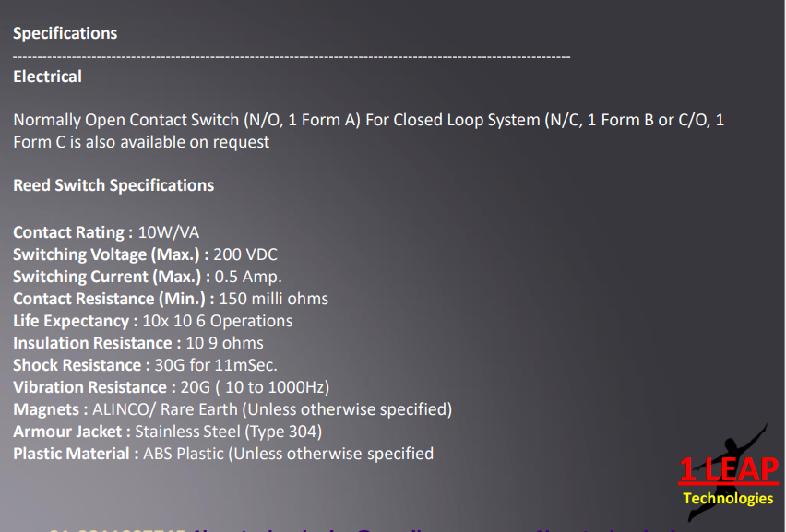The height and width of the screenshot is (532, 786).
Task: Click the Vibration Resistance label
Action: 90,387
